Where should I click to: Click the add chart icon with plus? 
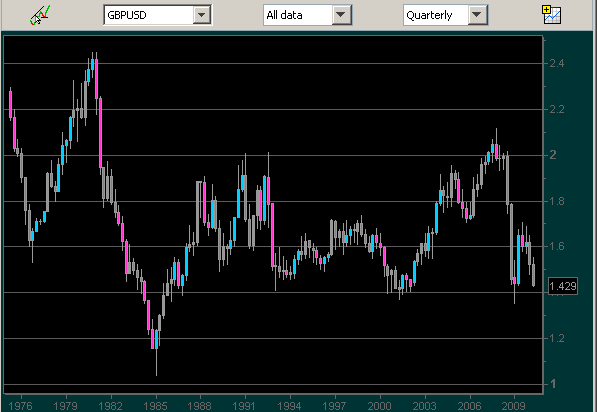coord(552,15)
